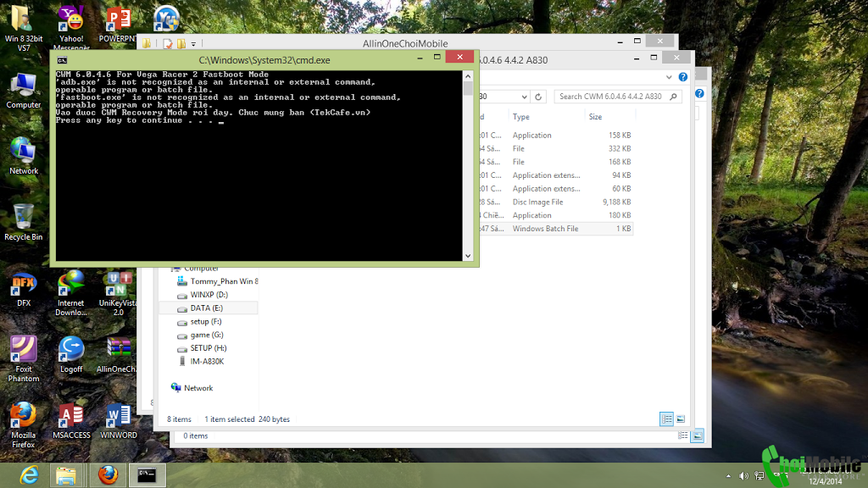Screen dimensions: 868x488
Task: Switch to Firefox in the taskbar
Action: click(108, 475)
